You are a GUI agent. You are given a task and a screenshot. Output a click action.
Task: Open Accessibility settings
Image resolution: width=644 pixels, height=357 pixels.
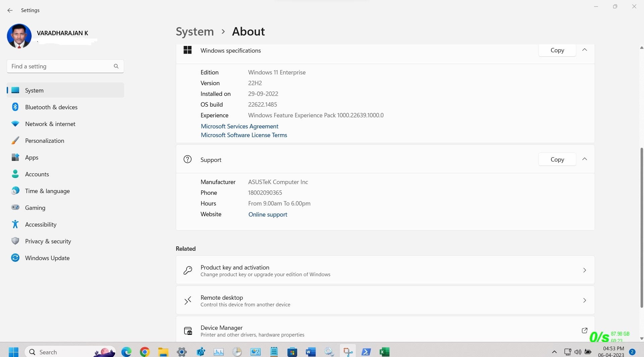click(x=65, y=224)
